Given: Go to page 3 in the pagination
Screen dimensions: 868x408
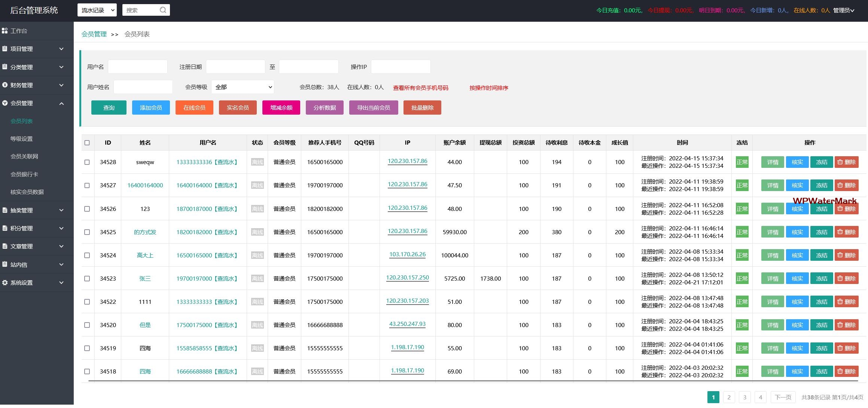Looking at the screenshot, I should (x=744, y=397).
